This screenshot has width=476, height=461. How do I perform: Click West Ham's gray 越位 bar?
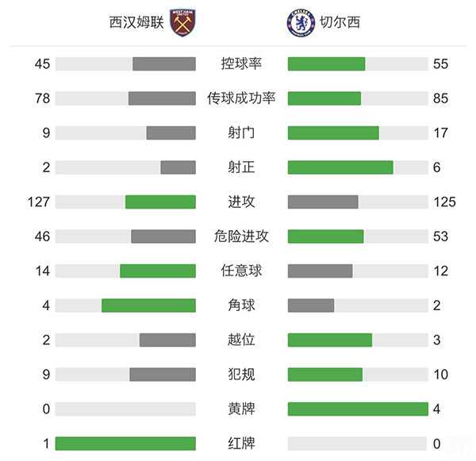pos(167,340)
